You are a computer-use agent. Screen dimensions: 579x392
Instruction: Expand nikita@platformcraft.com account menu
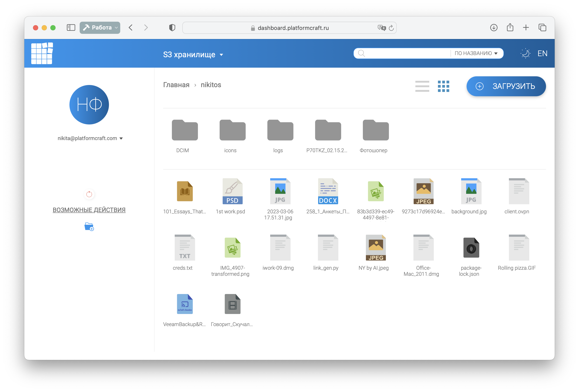[90, 138]
